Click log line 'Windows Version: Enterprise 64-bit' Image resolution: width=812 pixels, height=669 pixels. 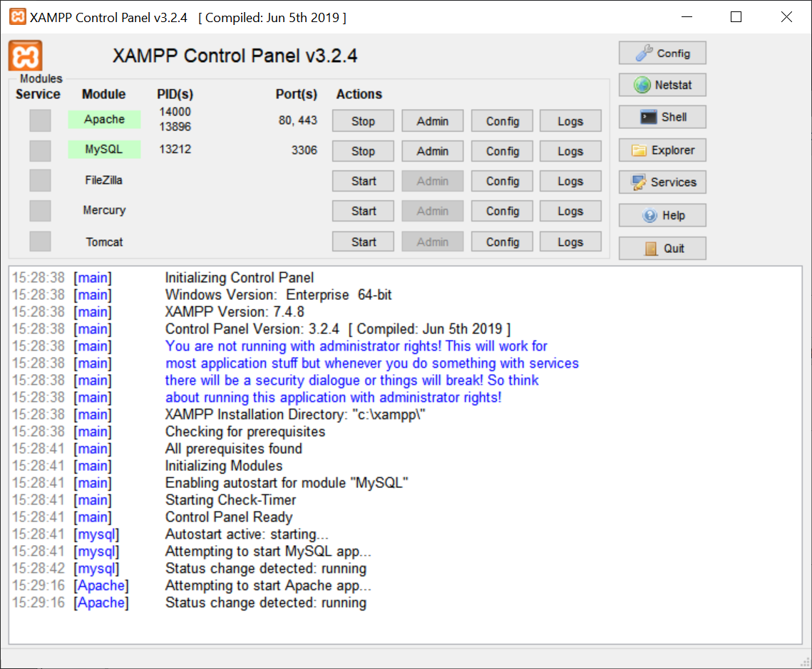(278, 295)
